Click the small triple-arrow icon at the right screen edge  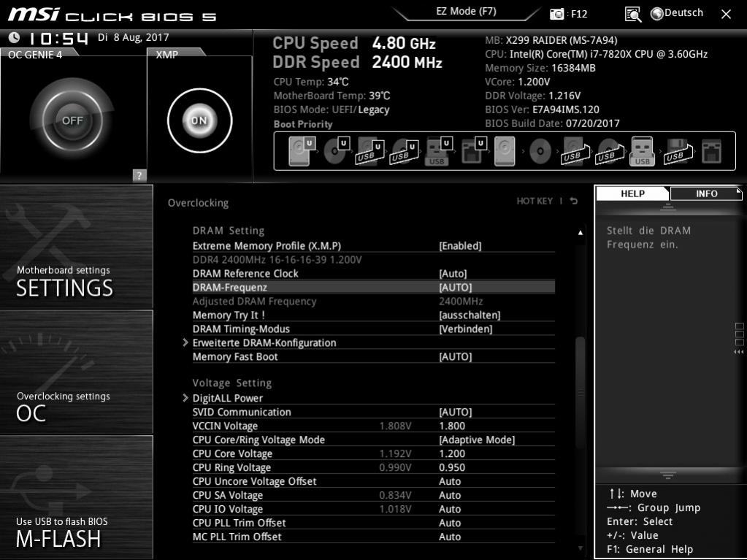coord(739,352)
